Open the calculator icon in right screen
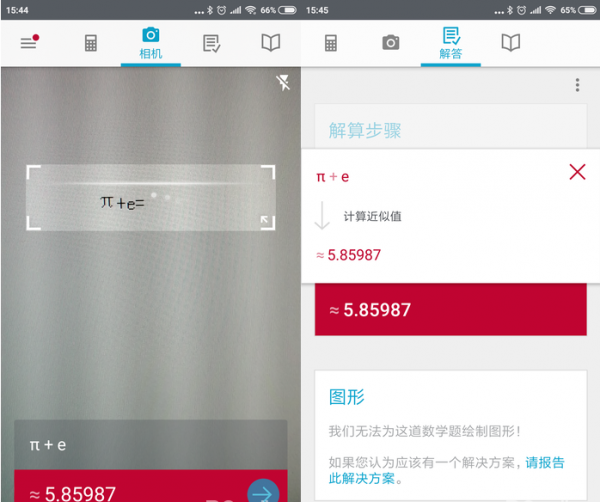The width and height of the screenshot is (600, 502). pyautogui.click(x=331, y=43)
